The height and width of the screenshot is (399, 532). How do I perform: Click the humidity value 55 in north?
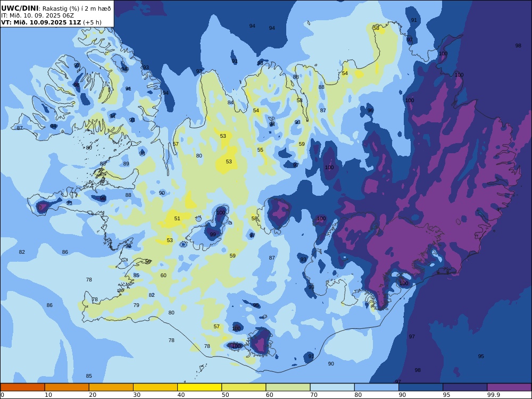click(260, 149)
